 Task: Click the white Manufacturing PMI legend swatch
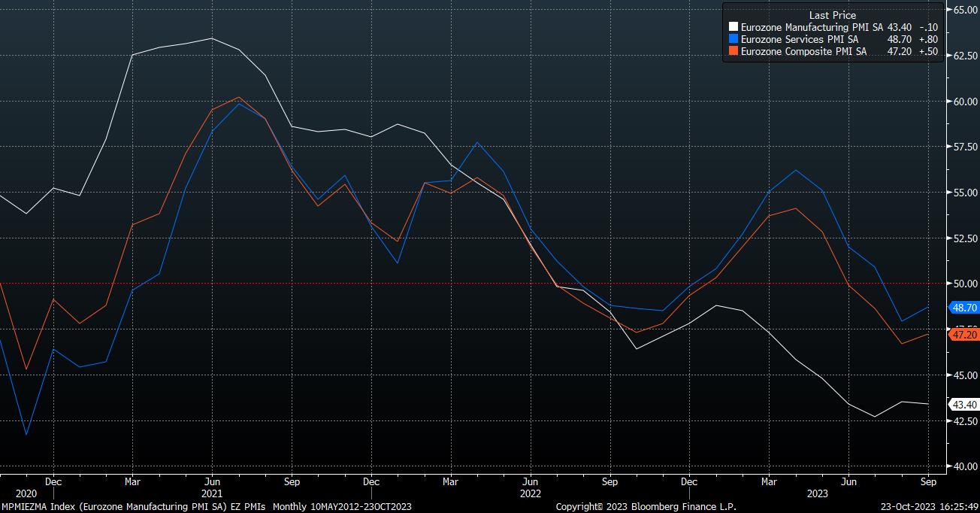pos(733,27)
